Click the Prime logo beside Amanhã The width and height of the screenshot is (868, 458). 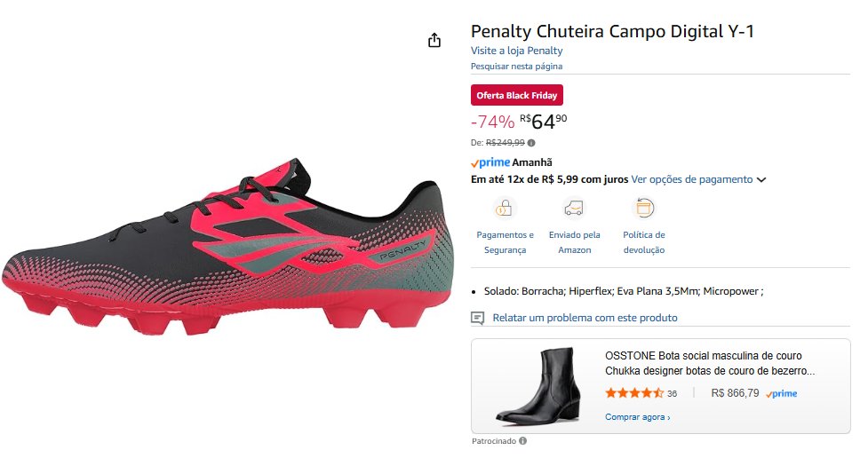click(x=490, y=162)
